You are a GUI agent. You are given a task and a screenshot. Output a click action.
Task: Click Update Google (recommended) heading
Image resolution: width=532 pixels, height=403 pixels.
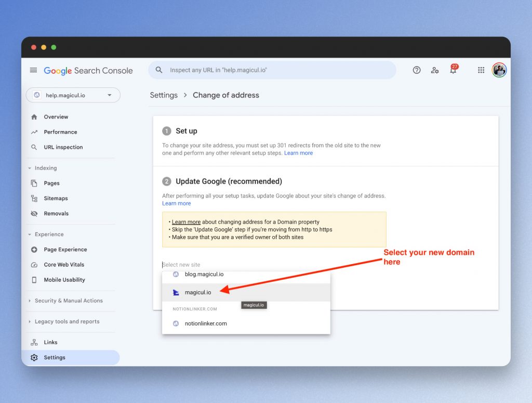coord(229,181)
